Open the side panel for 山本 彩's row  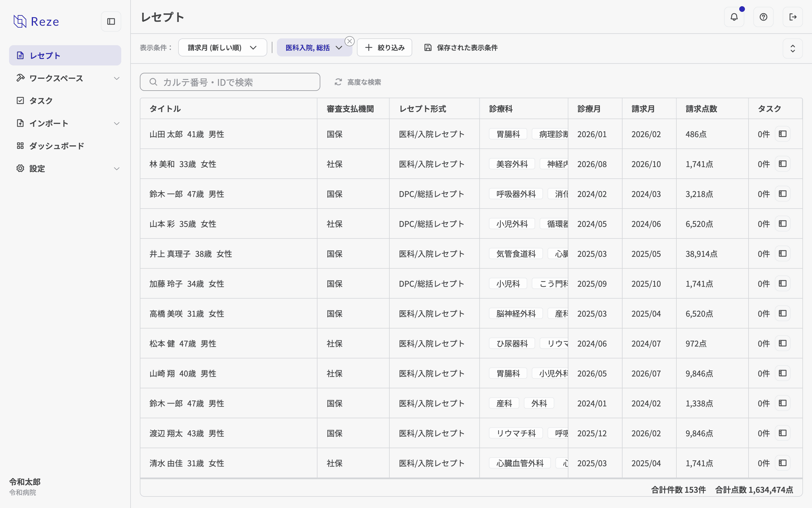(782, 224)
